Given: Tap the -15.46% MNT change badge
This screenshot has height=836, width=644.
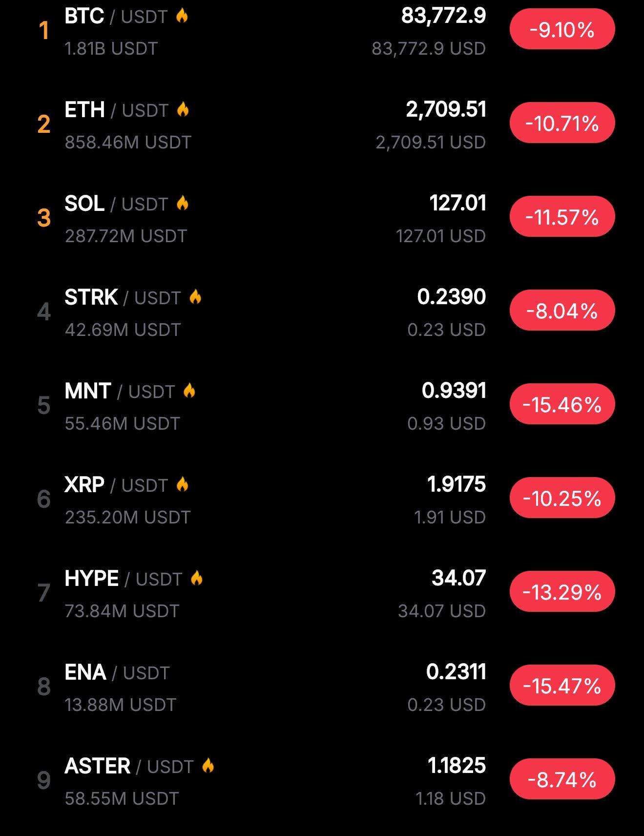Looking at the screenshot, I should 562,405.
